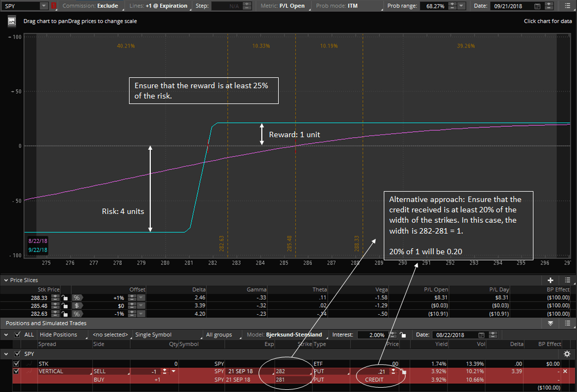577x392 pixels.
Task: Click the chart icon above the risk graph
Action: pyautogui.click(x=11, y=21)
